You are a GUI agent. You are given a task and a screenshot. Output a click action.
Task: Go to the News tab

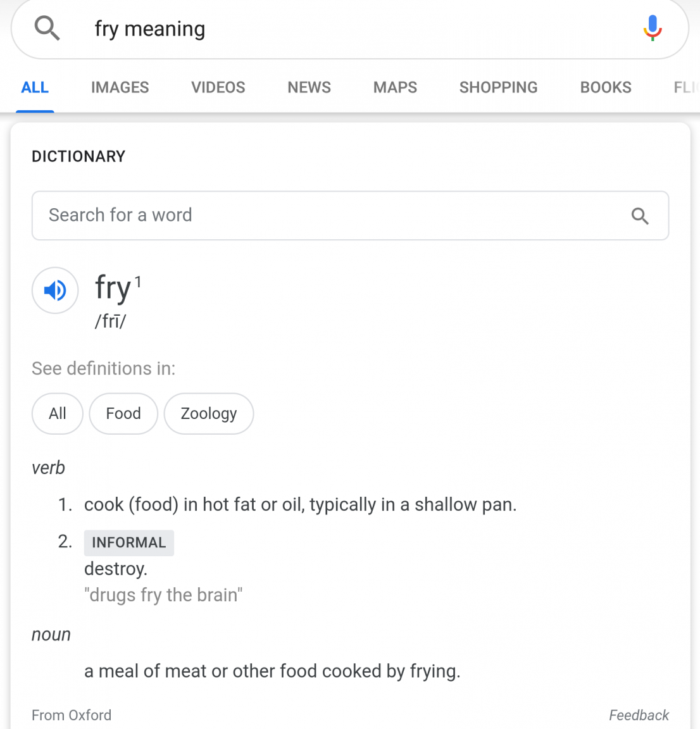point(309,87)
